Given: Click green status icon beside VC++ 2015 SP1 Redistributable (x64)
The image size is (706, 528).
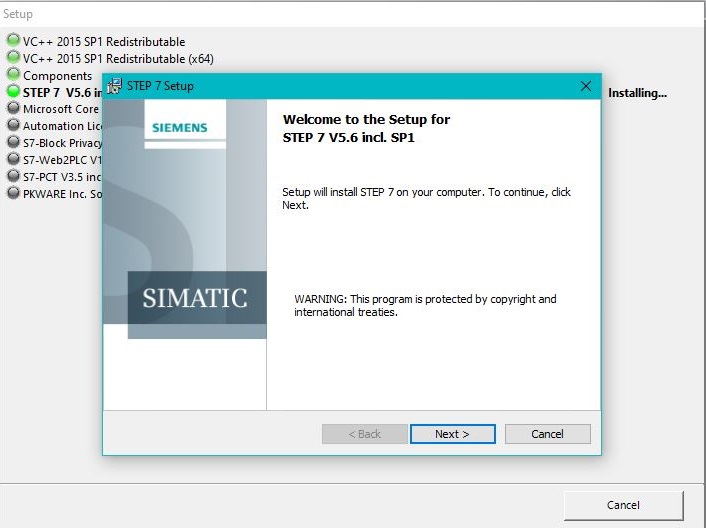Looking at the screenshot, I should click(x=13, y=58).
